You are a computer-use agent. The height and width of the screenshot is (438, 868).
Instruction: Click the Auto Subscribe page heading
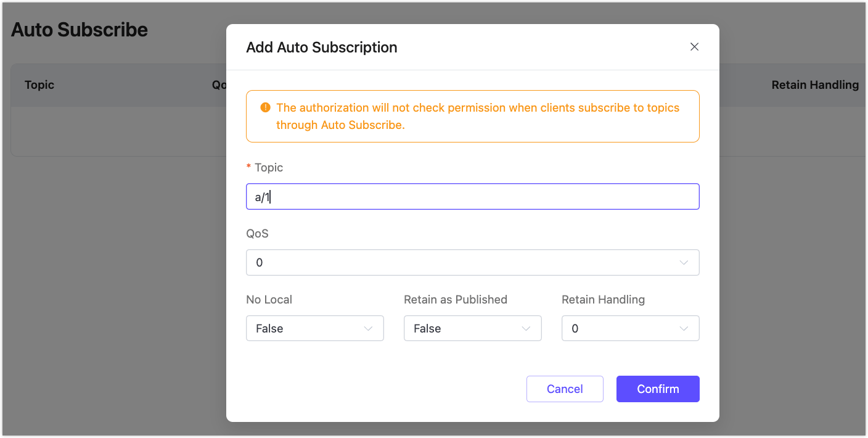point(79,29)
